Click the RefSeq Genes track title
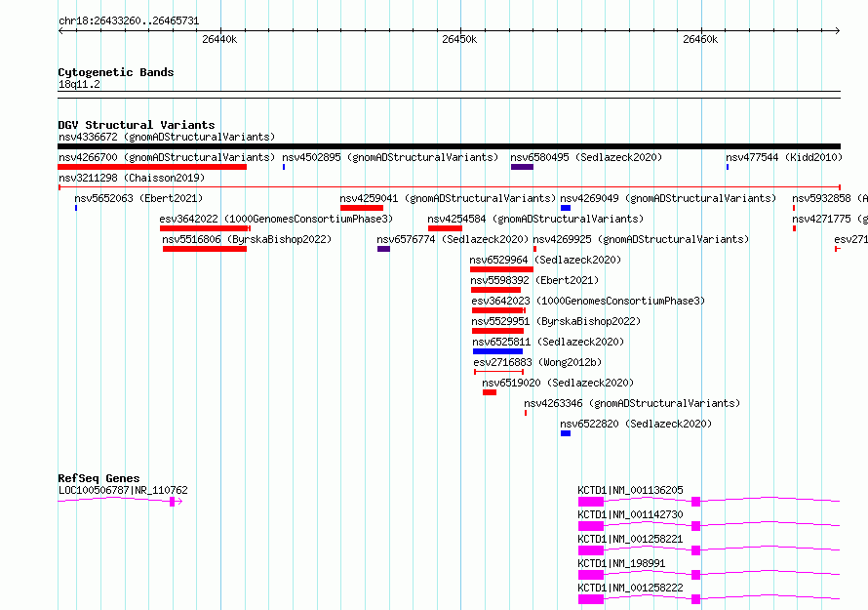This screenshot has height=610, width=868. coord(99,478)
